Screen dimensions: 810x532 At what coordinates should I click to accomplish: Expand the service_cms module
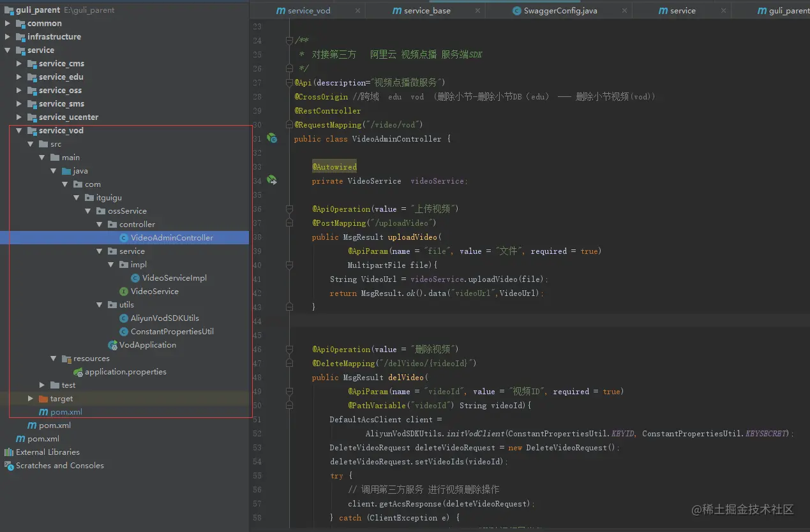click(19, 63)
